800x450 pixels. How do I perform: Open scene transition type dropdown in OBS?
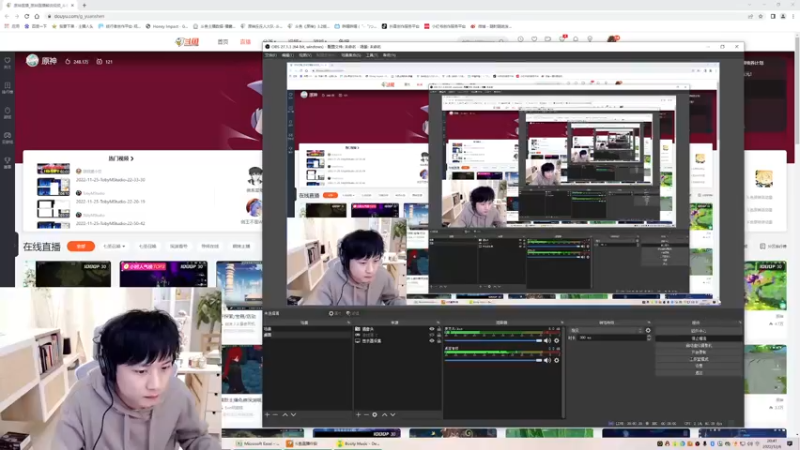606,330
